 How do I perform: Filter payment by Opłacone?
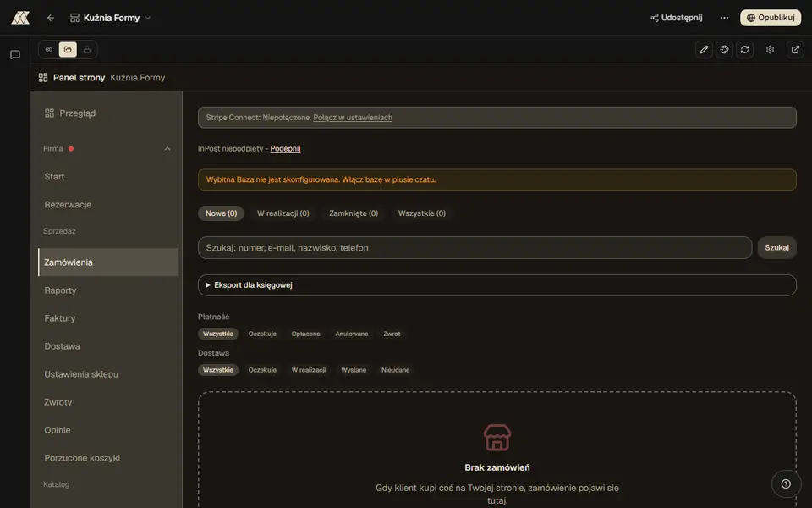pyautogui.click(x=305, y=334)
